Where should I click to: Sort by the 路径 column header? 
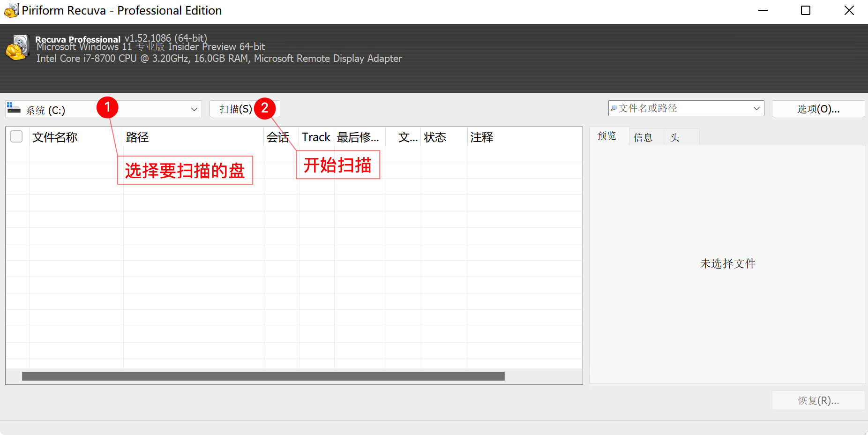tap(193, 137)
